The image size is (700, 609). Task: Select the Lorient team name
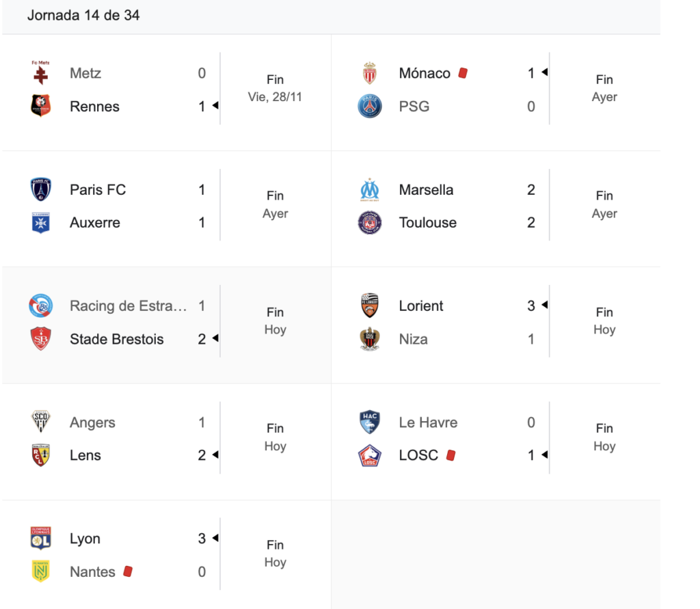click(421, 306)
